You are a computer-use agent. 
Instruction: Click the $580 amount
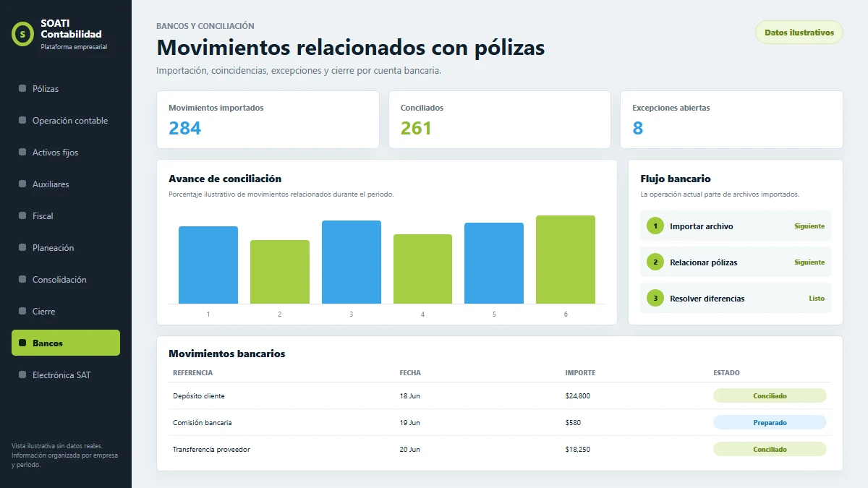(573, 423)
